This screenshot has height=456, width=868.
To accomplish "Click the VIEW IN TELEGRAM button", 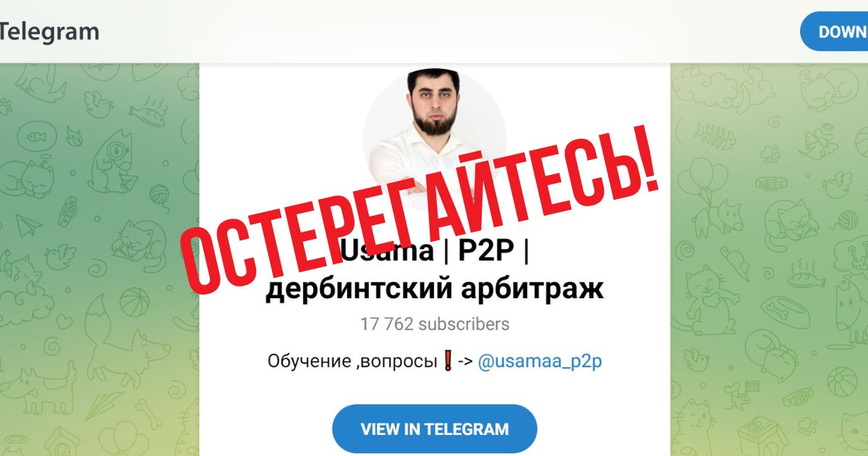I will click(434, 428).
